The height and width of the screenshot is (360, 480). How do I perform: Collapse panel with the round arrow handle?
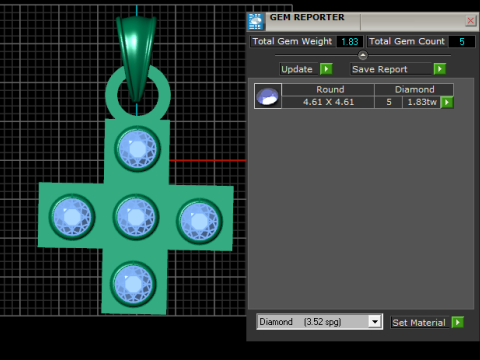[x=363, y=55]
